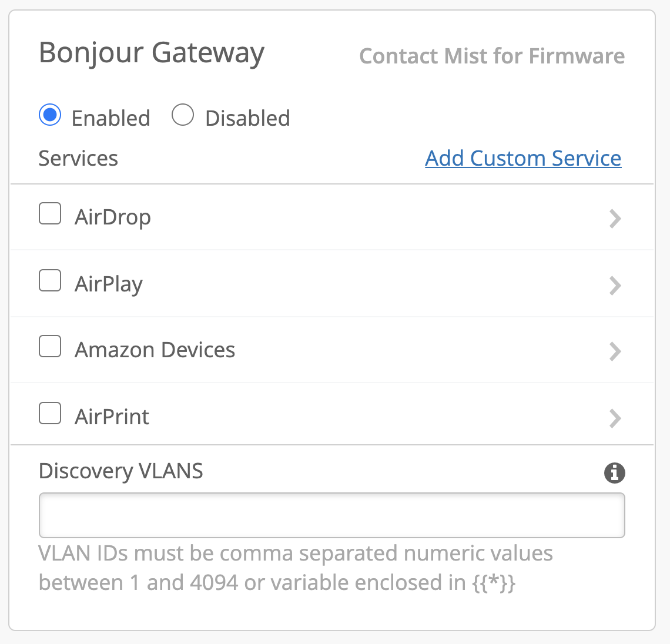Click the AirPrint service name text
Screen dimensions: 670x644
112,417
